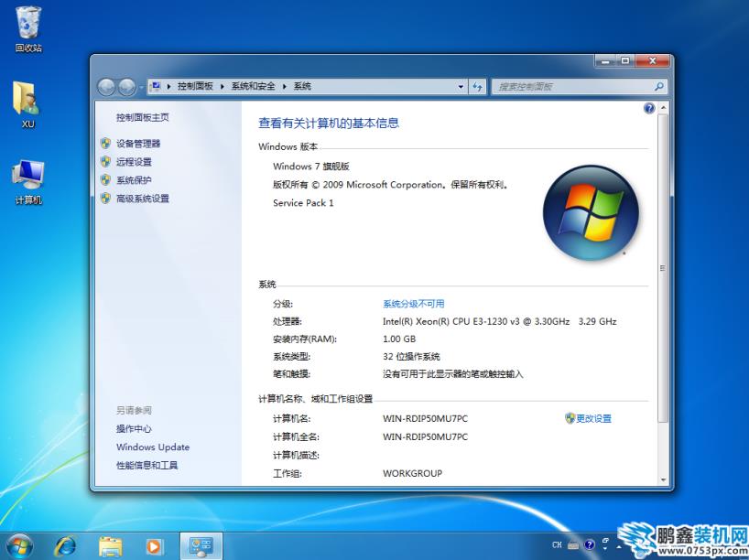Open Action Center link

[x=134, y=429]
